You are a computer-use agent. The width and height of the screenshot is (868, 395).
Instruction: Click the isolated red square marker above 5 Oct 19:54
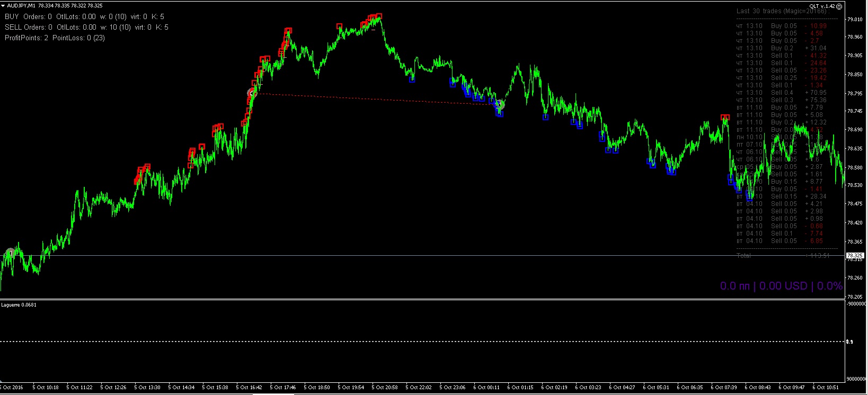[339, 26]
